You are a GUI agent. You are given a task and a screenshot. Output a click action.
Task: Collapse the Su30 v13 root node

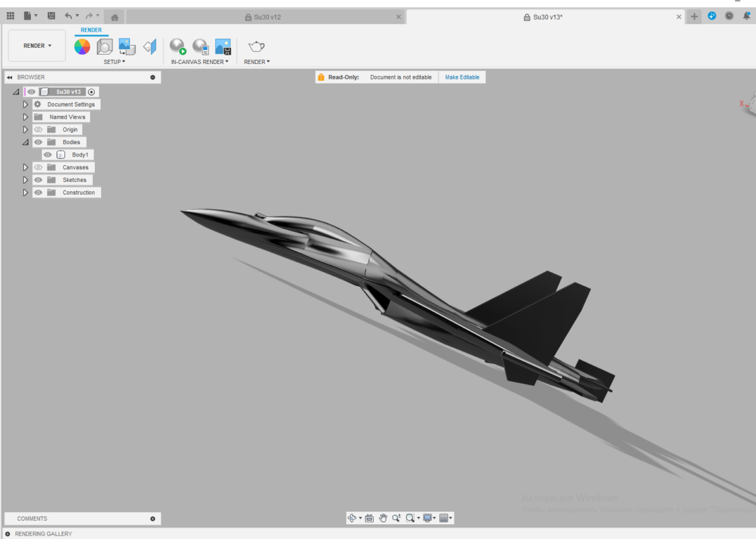[x=16, y=92]
